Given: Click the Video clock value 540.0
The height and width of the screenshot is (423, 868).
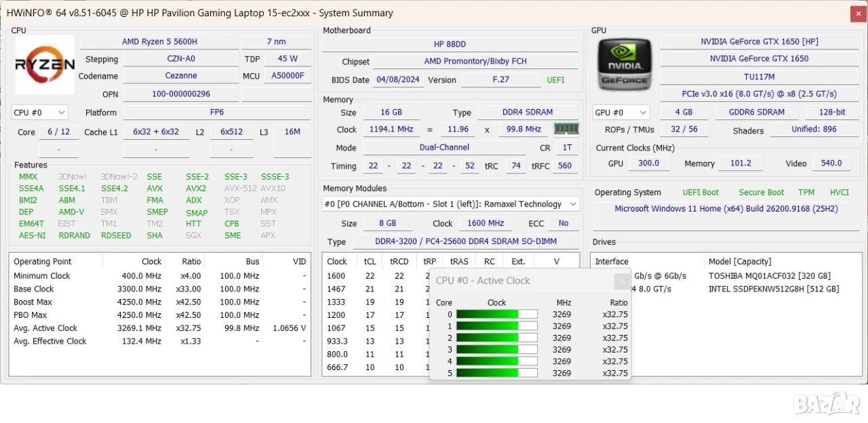Looking at the screenshot, I should [831, 163].
